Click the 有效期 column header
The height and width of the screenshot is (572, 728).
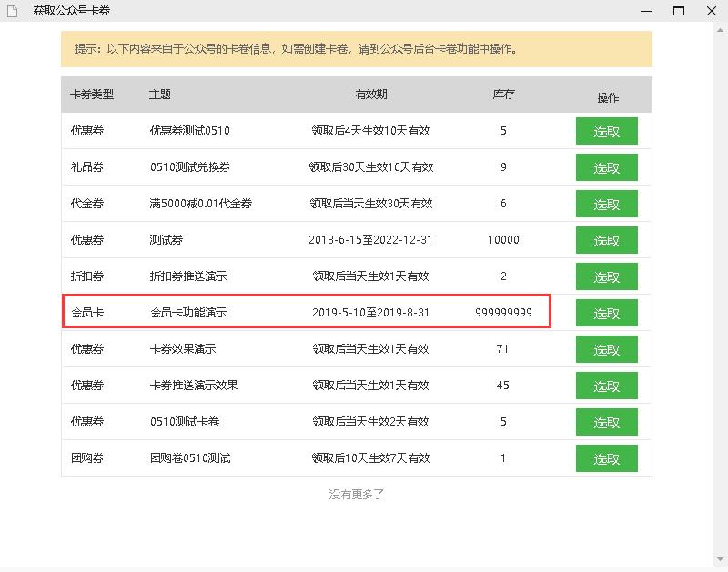coord(371,95)
